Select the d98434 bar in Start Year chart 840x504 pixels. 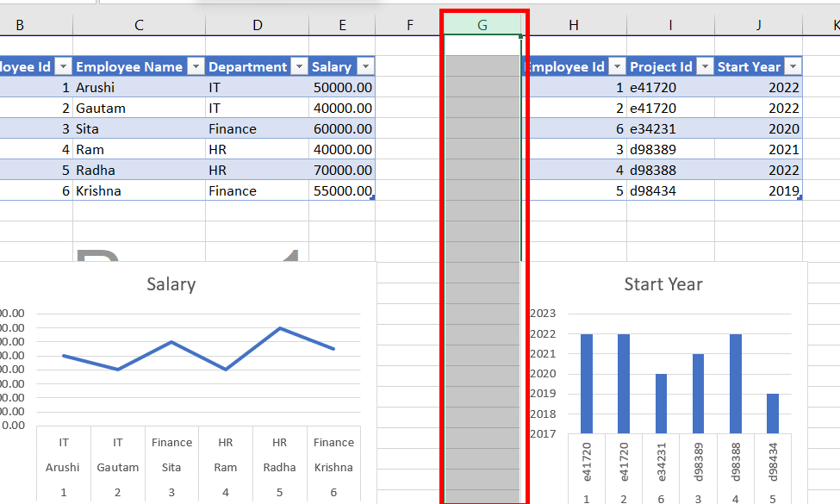773,414
